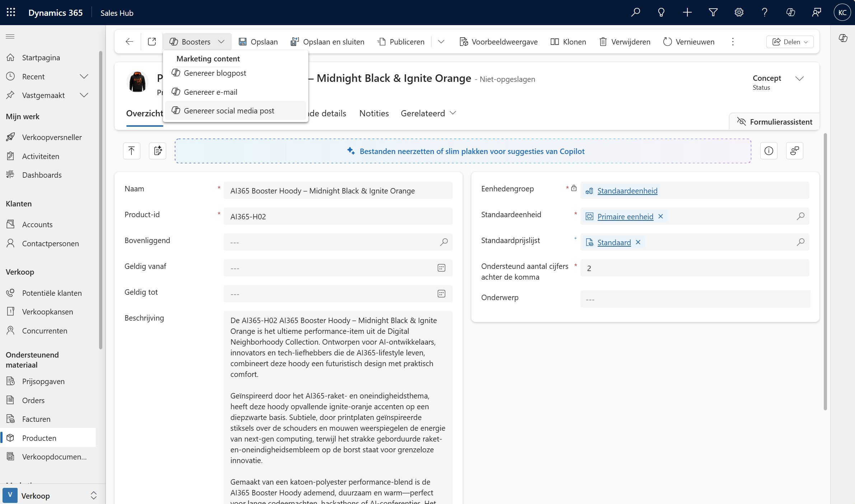Open the advanced filter funnel icon

(x=713, y=13)
